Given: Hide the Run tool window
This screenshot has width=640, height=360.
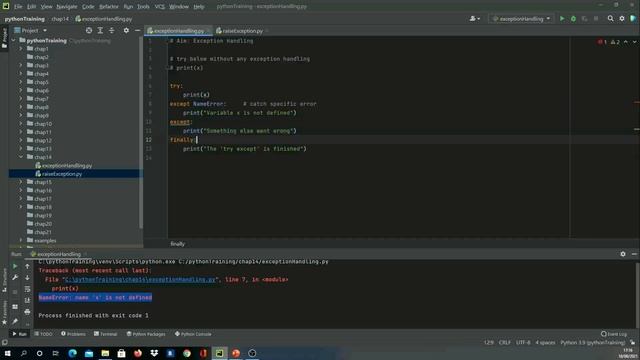Looking at the screenshot, I should [634, 254].
